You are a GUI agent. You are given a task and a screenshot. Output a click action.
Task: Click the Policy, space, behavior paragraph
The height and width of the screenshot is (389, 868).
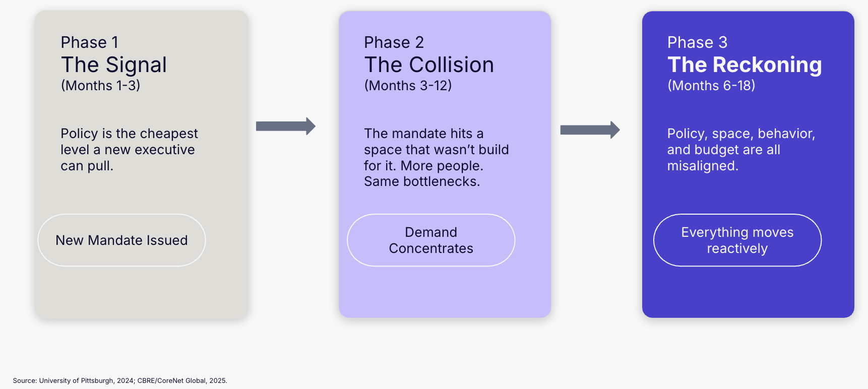tap(741, 150)
